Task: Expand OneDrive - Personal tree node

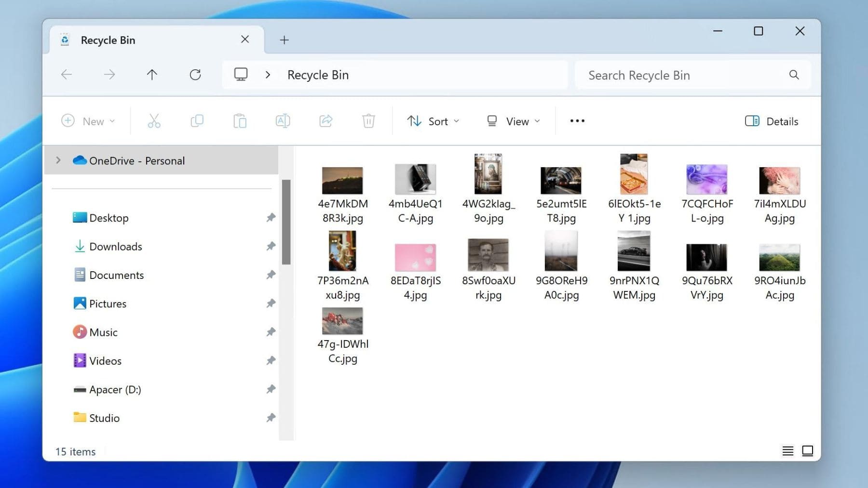Action: click(58, 160)
